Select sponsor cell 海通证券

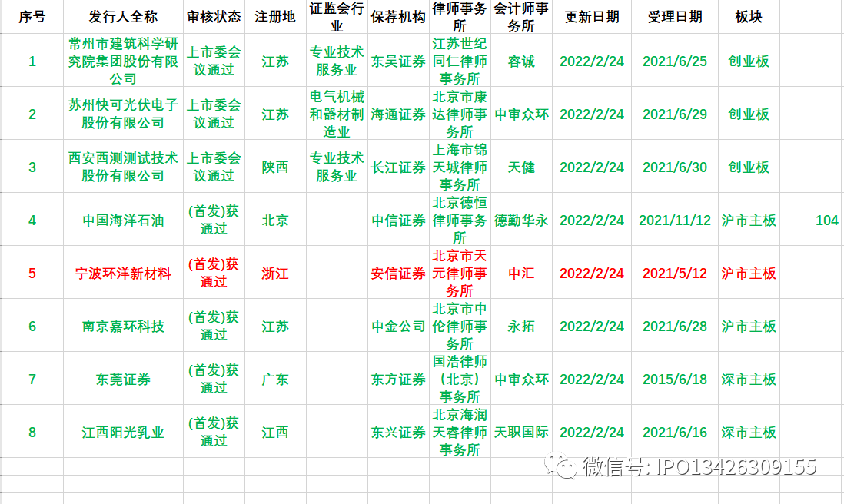click(x=398, y=114)
